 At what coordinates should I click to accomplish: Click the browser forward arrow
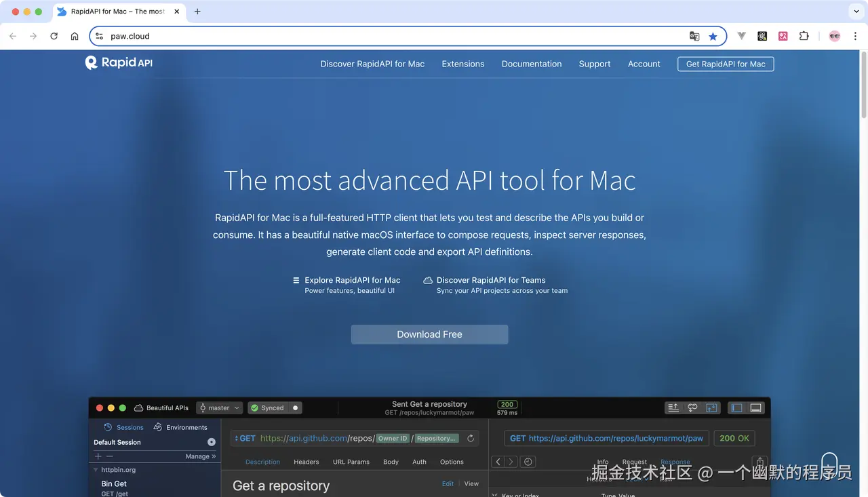click(x=33, y=36)
